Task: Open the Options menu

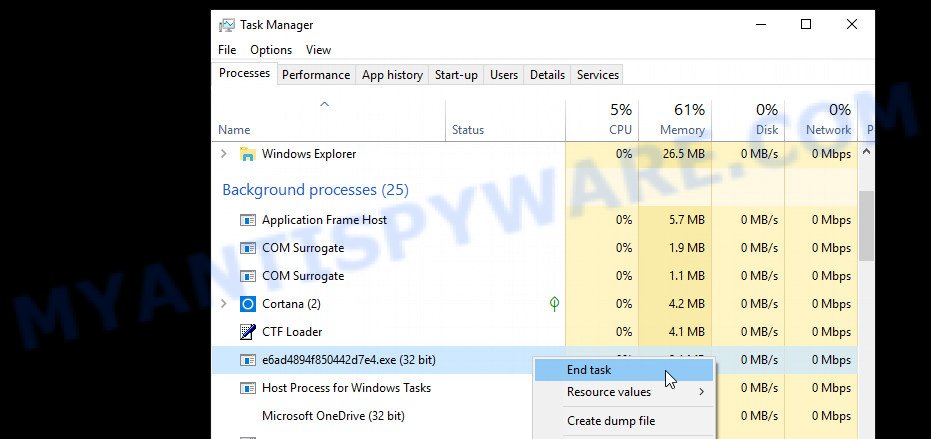Action: click(x=271, y=50)
